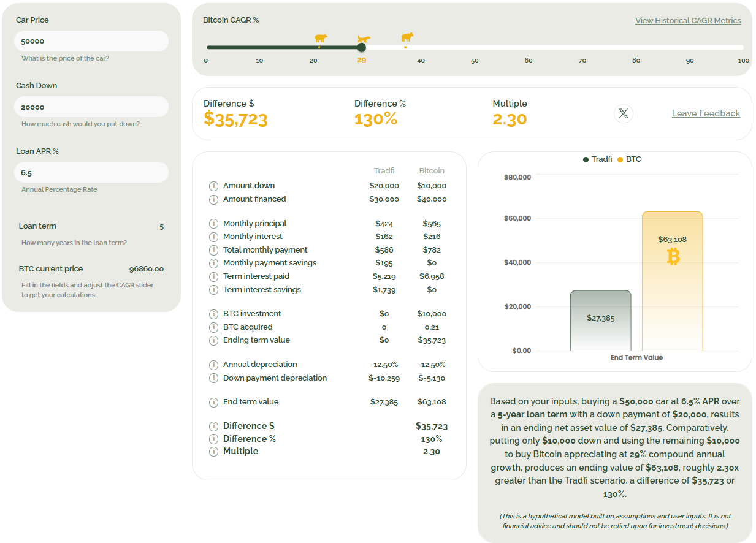Open View Historical CAGR Metrics link
The height and width of the screenshot is (543, 756).
pos(688,20)
